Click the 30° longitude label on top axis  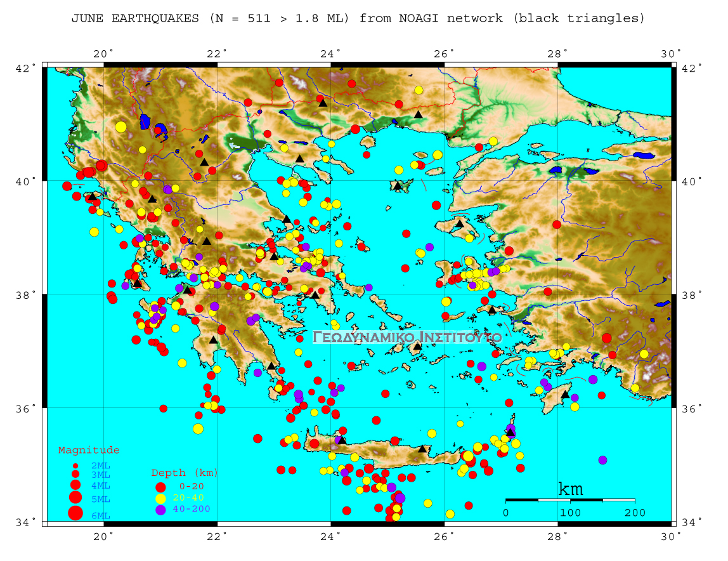pyautogui.click(x=672, y=54)
